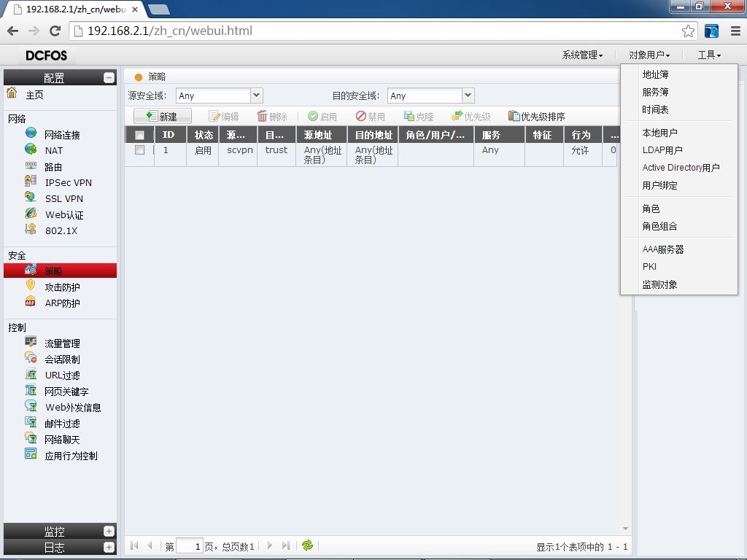Select 监测对象 from the menu
The height and width of the screenshot is (560, 747).
coord(659,285)
